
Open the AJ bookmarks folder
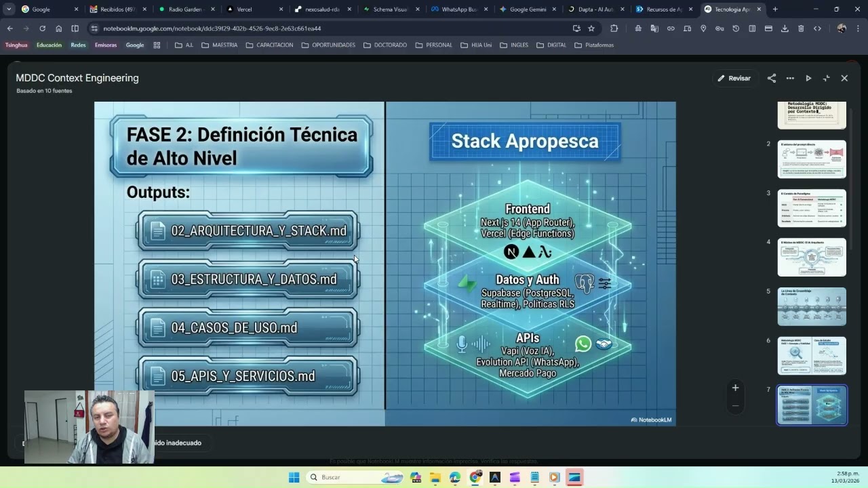click(184, 45)
